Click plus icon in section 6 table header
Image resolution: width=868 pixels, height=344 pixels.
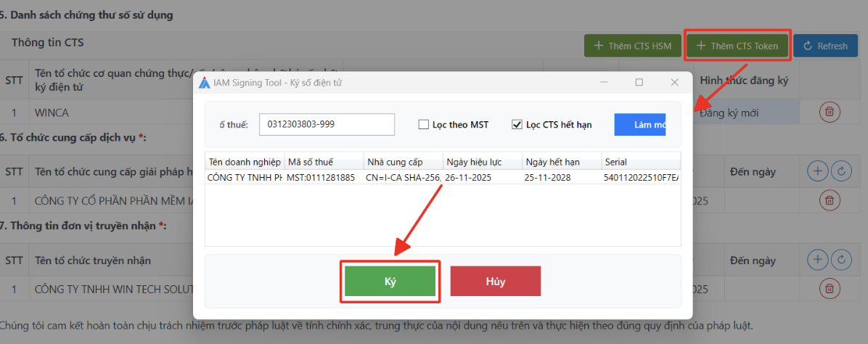click(x=818, y=172)
